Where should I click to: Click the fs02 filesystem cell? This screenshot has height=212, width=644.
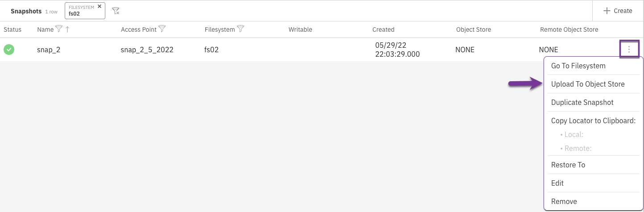pos(212,50)
